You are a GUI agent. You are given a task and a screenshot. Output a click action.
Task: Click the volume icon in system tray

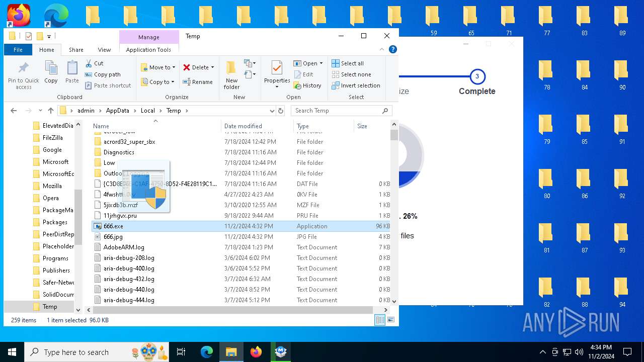pyautogui.click(x=579, y=352)
